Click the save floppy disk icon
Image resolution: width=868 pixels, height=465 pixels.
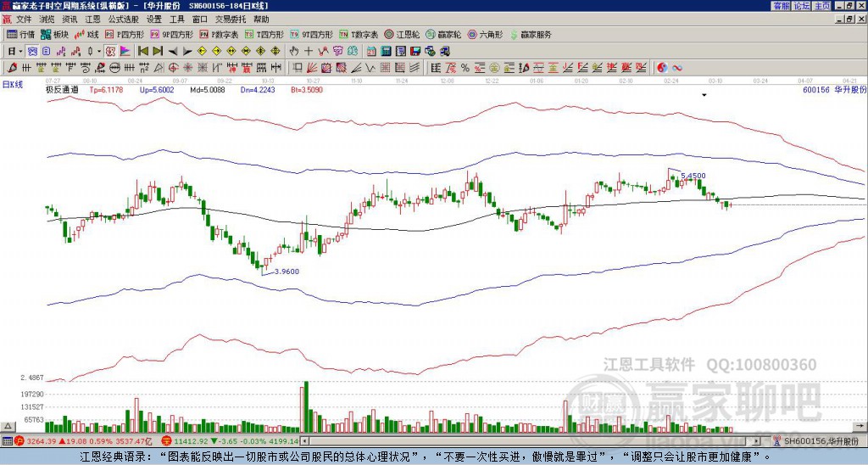coord(415,52)
